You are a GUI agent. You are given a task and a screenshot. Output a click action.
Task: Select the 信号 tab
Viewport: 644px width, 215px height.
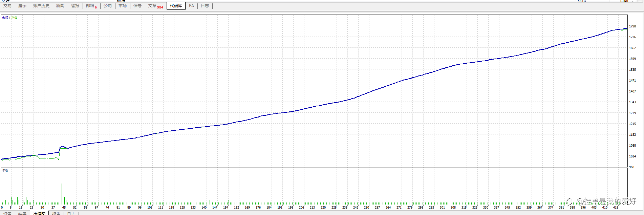(137, 6)
